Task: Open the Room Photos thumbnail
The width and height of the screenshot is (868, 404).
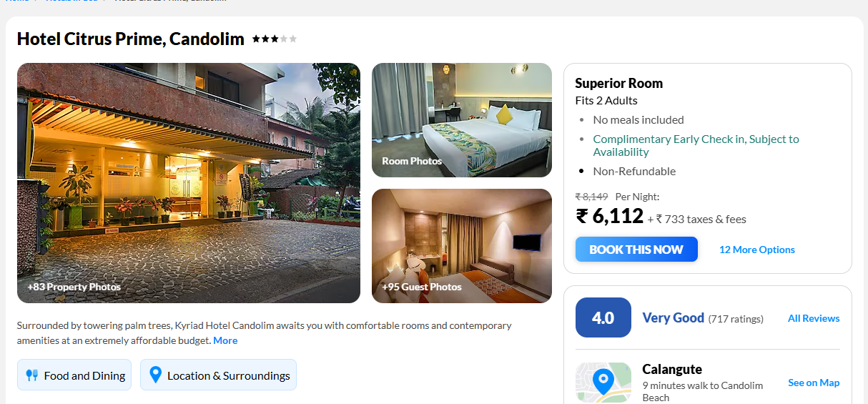Action: tap(462, 120)
